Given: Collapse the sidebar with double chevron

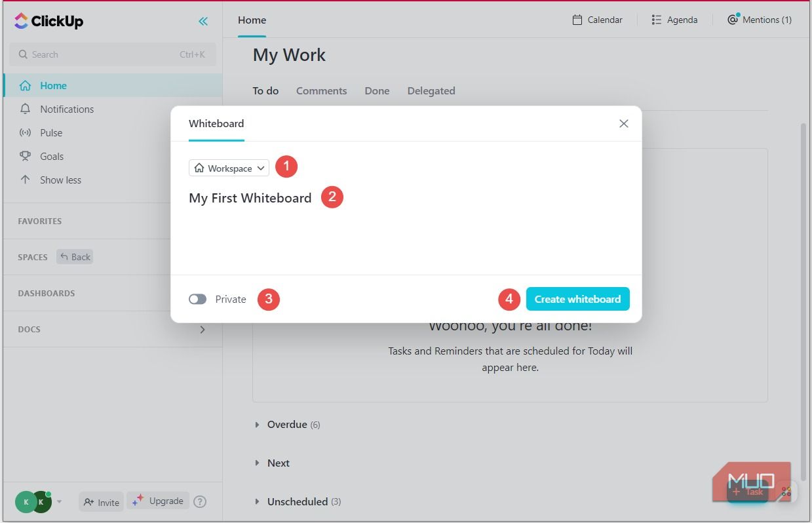Looking at the screenshot, I should (x=203, y=21).
